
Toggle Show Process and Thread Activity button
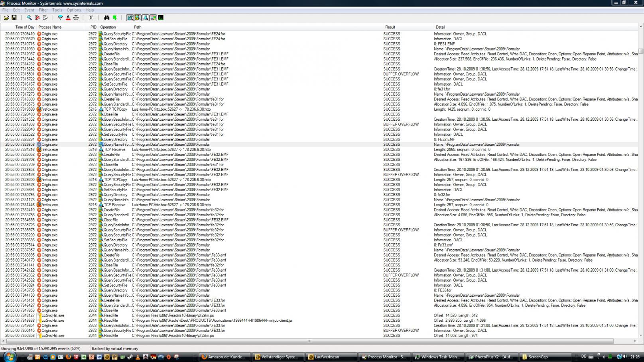coord(153,18)
